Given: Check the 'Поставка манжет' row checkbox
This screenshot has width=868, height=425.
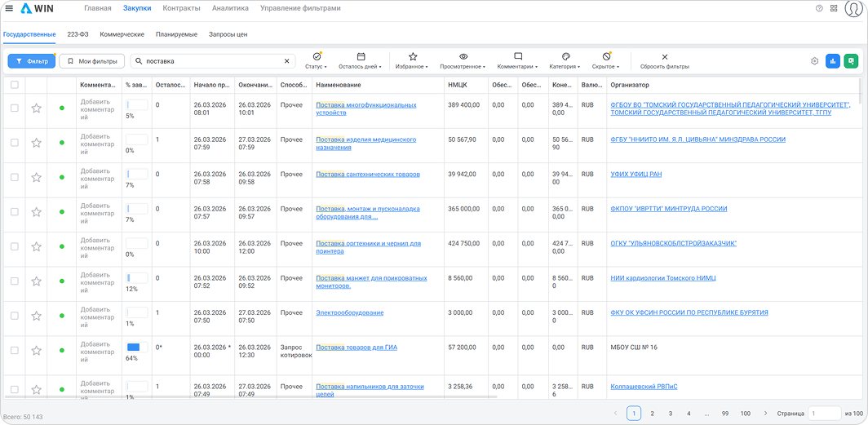Looking at the screenshot, I should pos(15,281).
